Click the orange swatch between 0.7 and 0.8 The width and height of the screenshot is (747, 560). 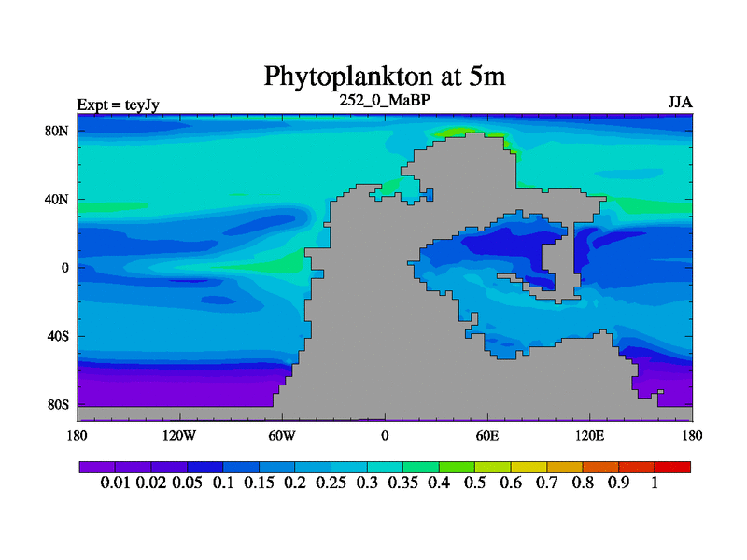[565, 467]
